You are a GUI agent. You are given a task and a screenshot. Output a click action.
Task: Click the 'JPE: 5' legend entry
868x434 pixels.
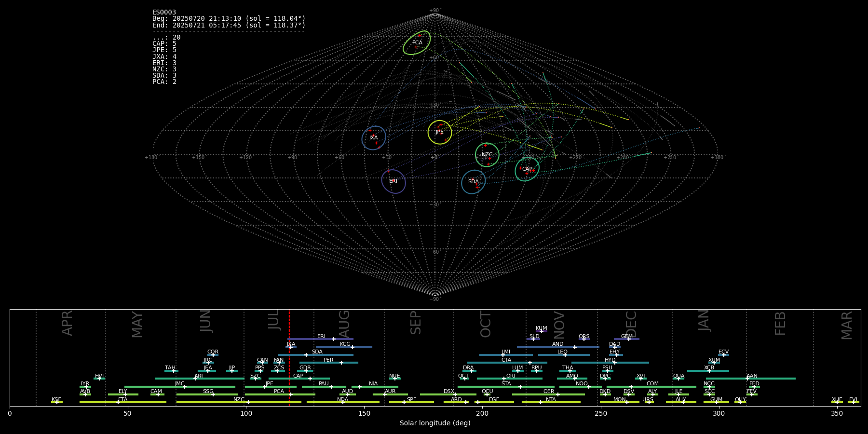click(164, 50)
